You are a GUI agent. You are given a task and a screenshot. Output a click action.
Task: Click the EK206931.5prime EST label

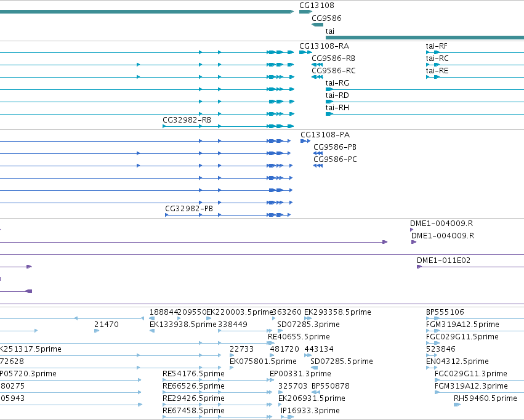pyautogui.click(x=312, y=398)
